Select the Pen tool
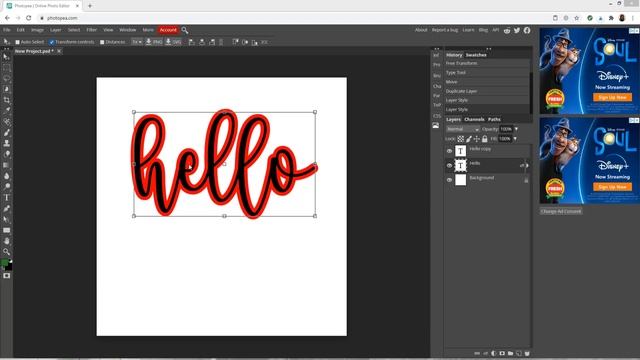Viewport: 640px width, 360px height. pos(7,209)
